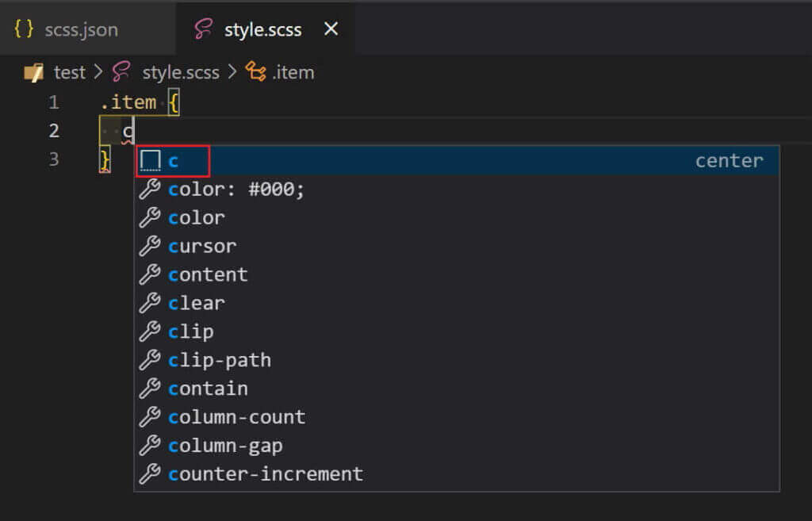Choose the 'content' suggestion

coord(457,274)
